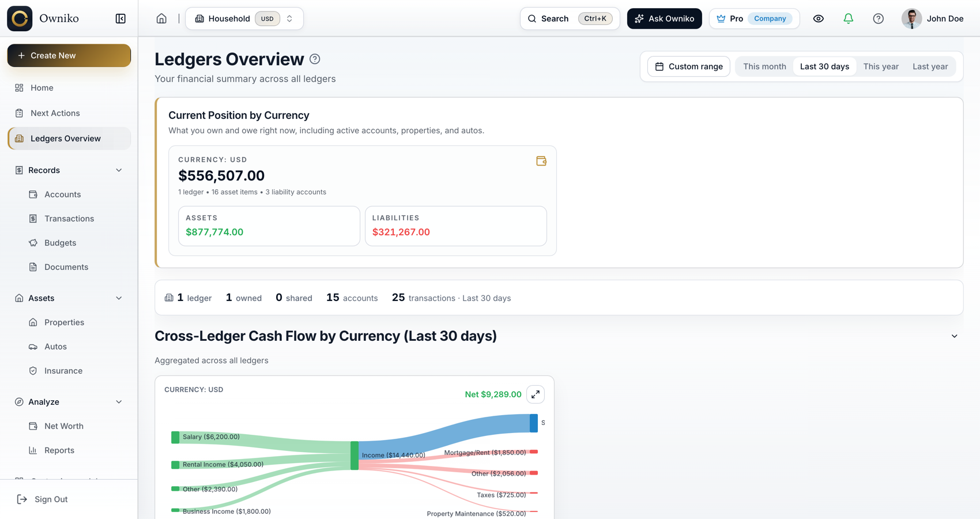This screenshot has height=519, width=980.
Task: Click the Owniko logo icon
Action: (20, 18)
